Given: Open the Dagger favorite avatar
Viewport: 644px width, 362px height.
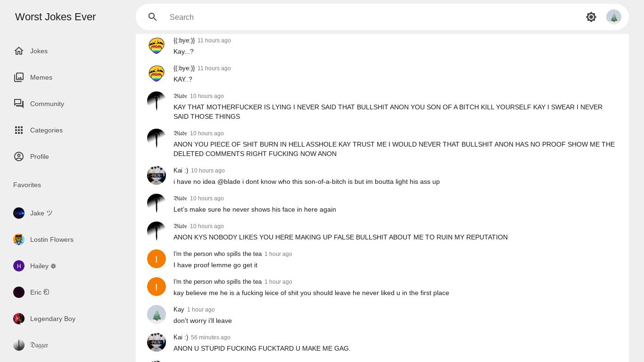Looking at the screenshot, I should pos(19,345).
